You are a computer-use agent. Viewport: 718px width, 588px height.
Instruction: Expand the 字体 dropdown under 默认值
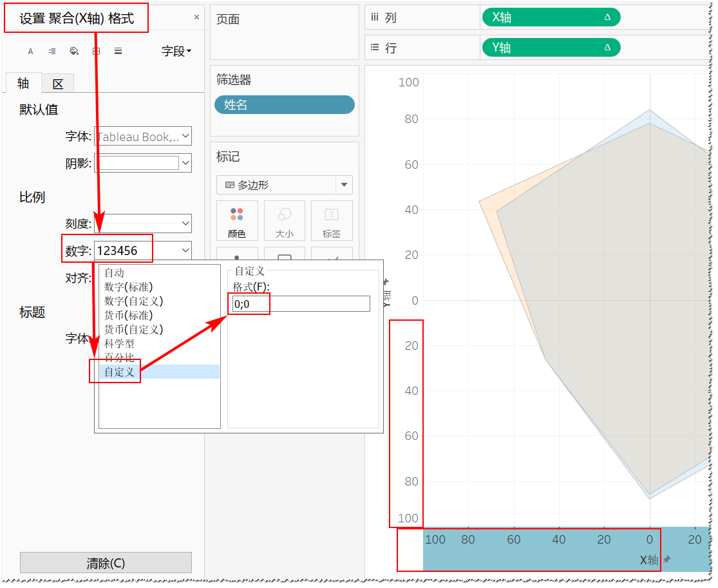(x=143, y=136)
